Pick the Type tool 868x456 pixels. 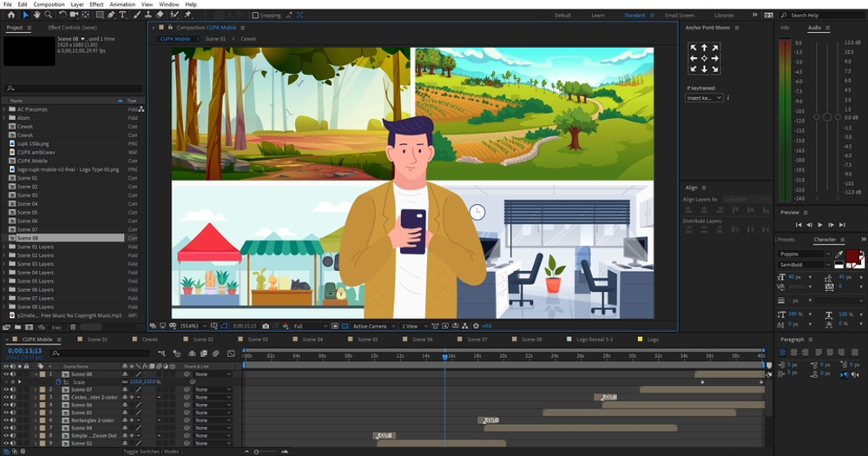pos(122,15)
